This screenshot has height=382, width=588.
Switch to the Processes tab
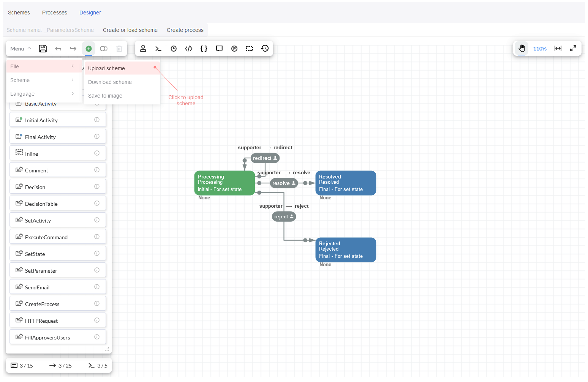55,13
